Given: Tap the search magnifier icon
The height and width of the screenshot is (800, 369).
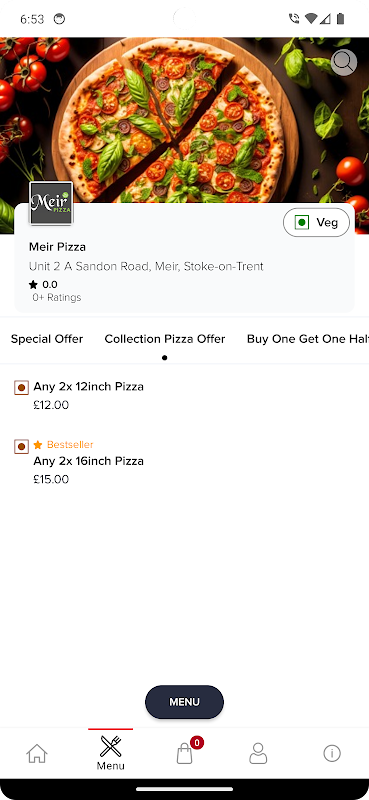Looking at the screenshot, I should pyautogui.click(x=343, y=63).
